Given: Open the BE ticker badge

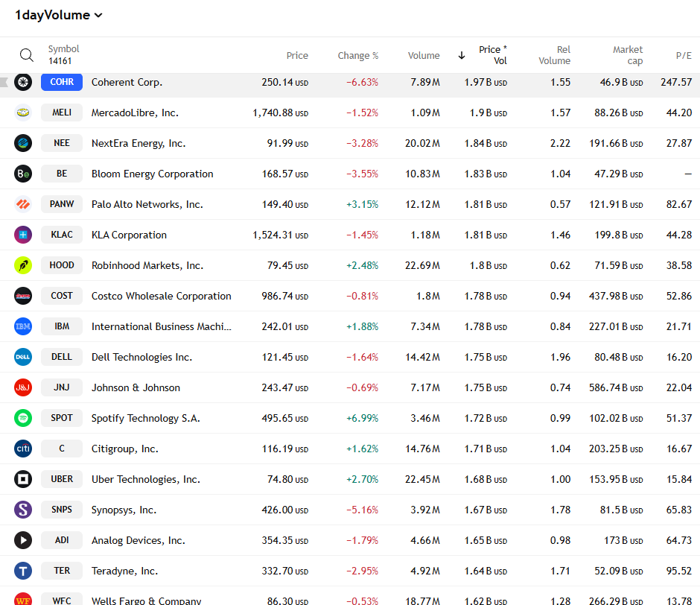Looking at the screenshot, I should coord(62,174).
